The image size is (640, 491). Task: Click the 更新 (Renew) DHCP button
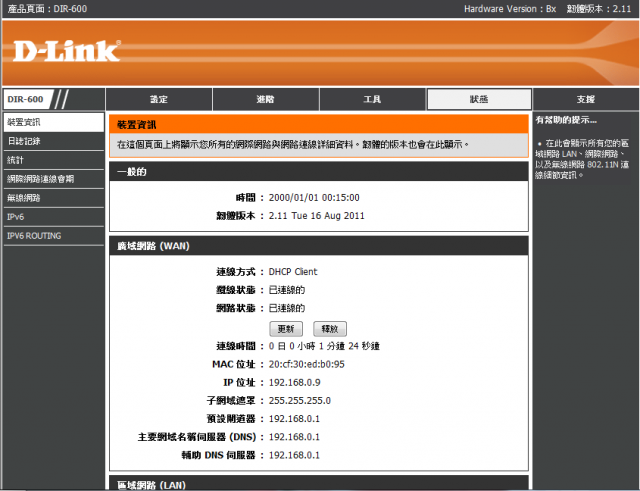point(286,329)
